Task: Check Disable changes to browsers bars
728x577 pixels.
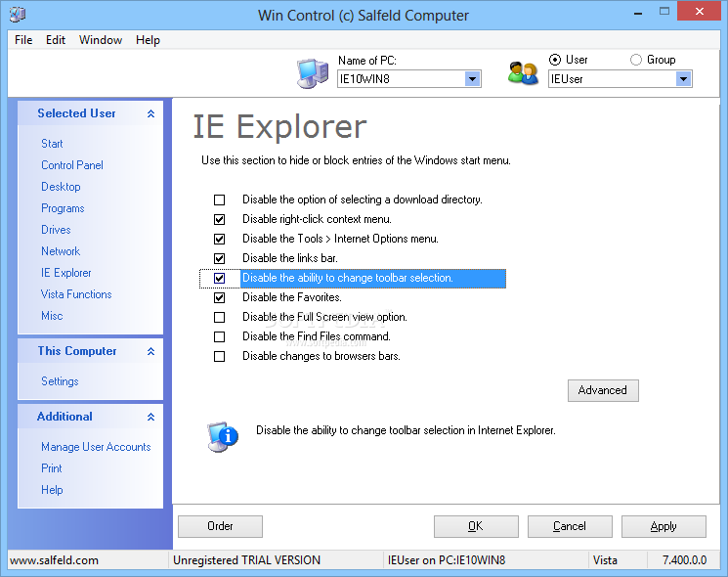Action: tap(219, 356)
